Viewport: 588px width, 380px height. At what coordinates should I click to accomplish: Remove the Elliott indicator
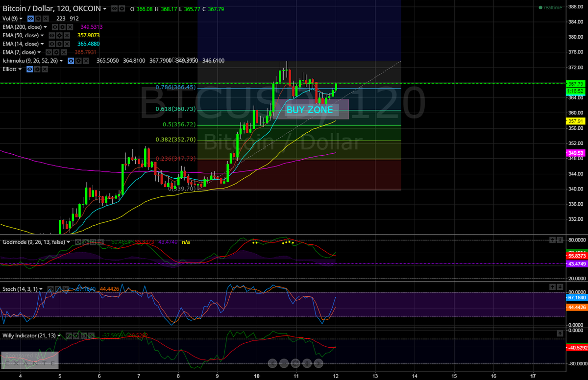click(45, 69)
